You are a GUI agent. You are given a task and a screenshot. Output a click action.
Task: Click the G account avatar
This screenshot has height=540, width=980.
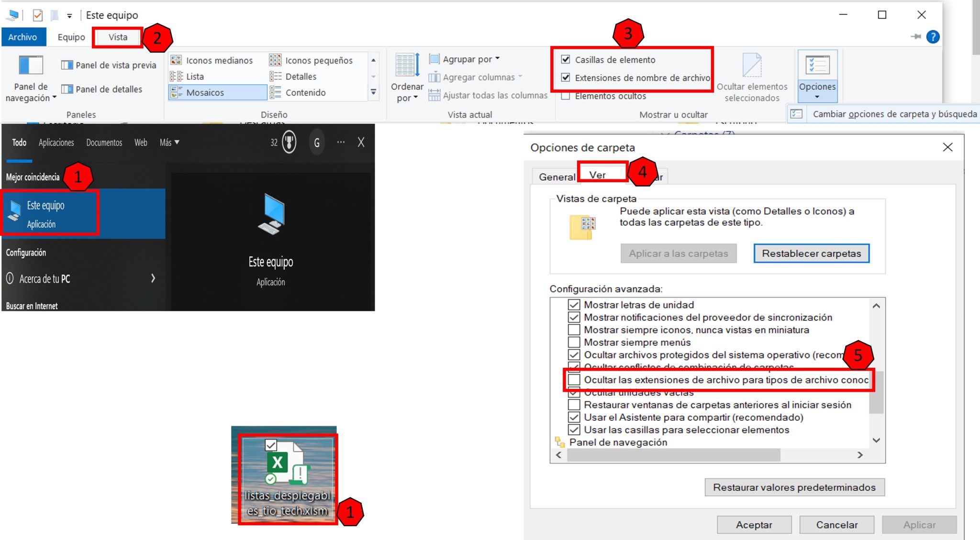(317, 143)
